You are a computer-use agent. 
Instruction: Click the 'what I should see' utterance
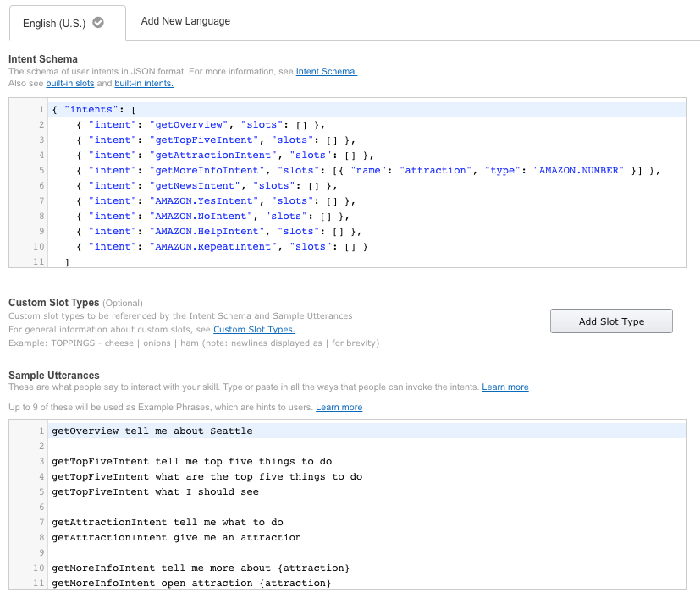(x=155, y=492)
